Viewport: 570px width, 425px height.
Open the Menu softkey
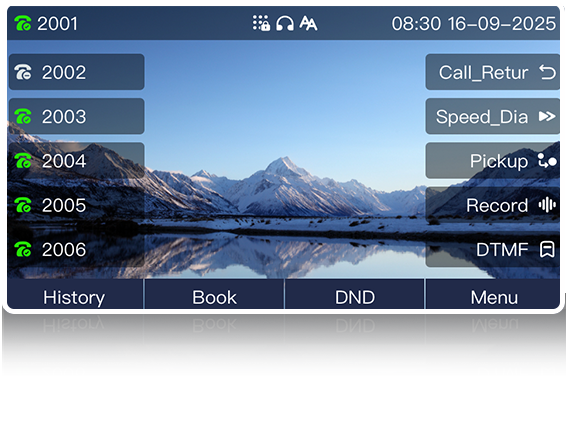[x=493, y=297]
